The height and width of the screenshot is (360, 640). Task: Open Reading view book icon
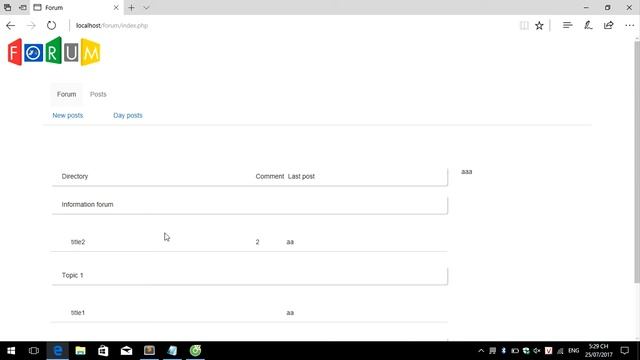pos(524,25)
